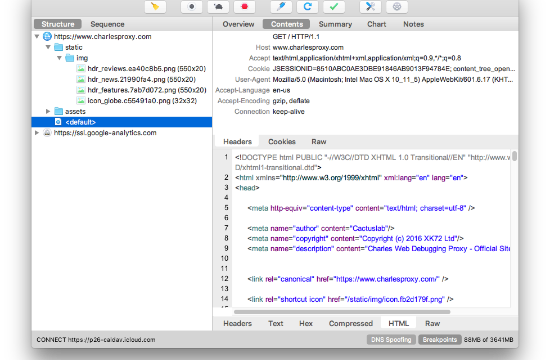The width and height of the screenshot is (550, 360).
Task: Open the Tools wrench icon
Action: tap(370, 7)
